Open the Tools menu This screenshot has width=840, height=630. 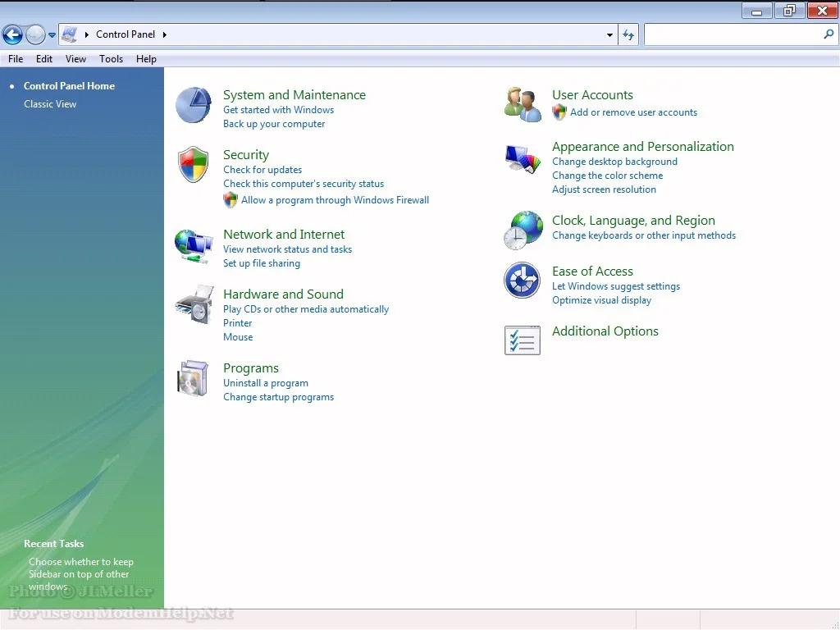(111, 59)
